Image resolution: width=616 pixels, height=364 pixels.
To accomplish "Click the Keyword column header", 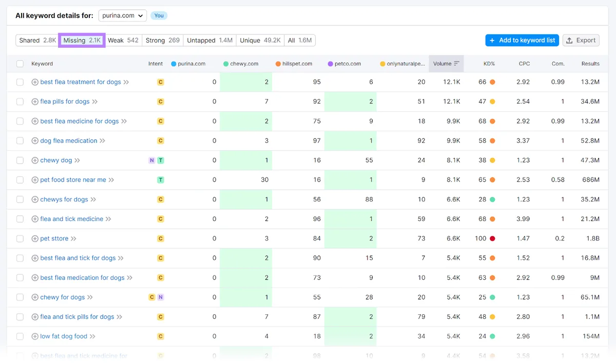I will pyautogui.click(x=42, y=64).
